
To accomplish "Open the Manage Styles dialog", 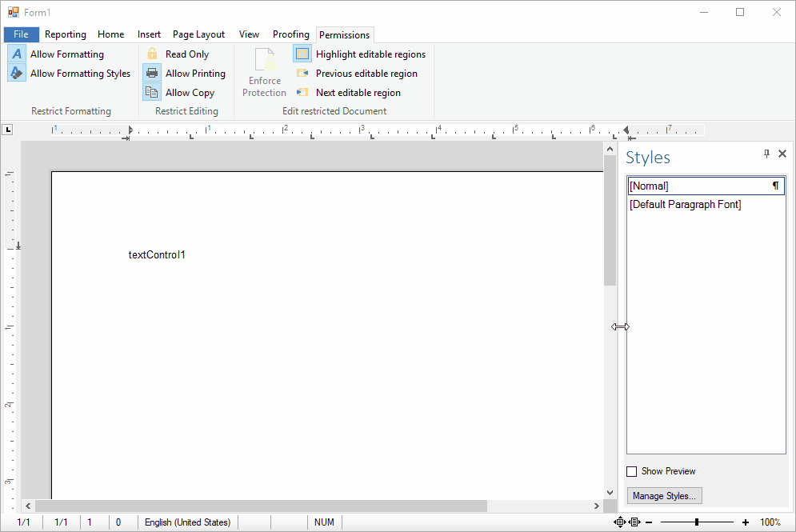I will click(665, 496).
